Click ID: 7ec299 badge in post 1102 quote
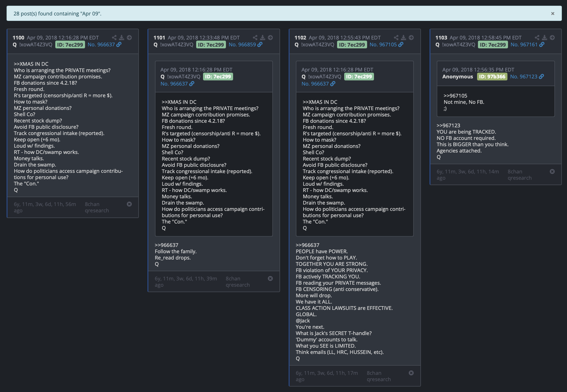 click(x=359, y=77)
